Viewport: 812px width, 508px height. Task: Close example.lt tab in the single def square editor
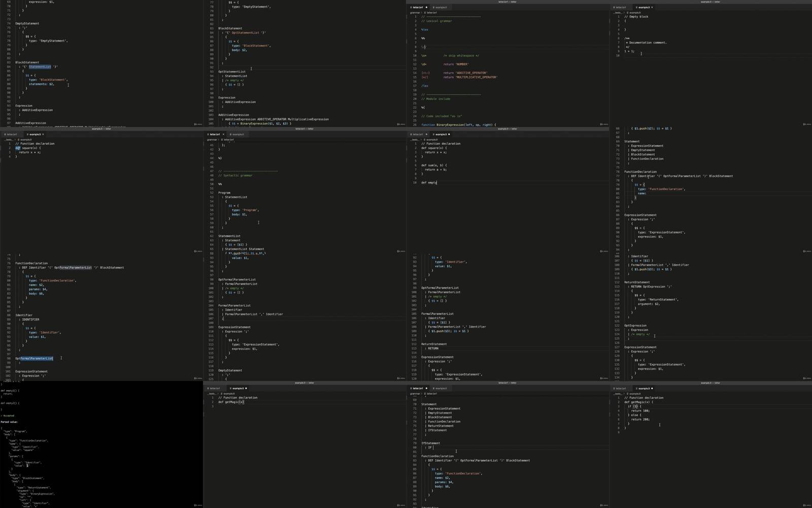point(43,135)
